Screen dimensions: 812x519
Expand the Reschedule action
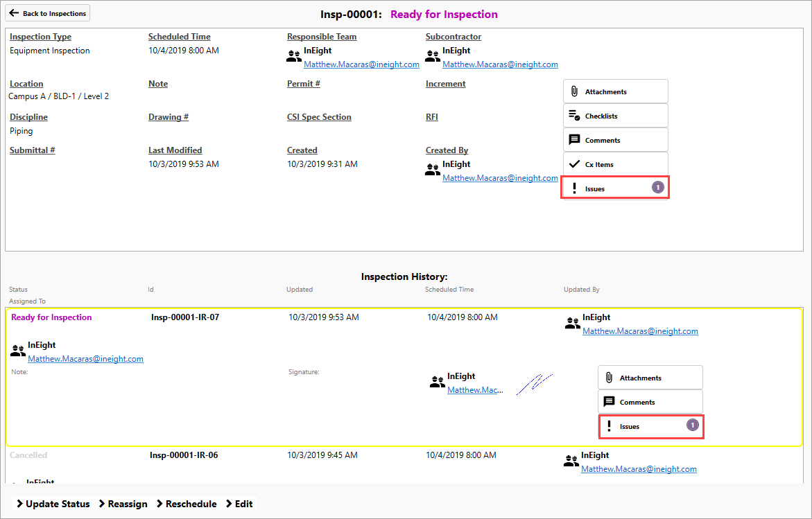(x=187, y=504)
